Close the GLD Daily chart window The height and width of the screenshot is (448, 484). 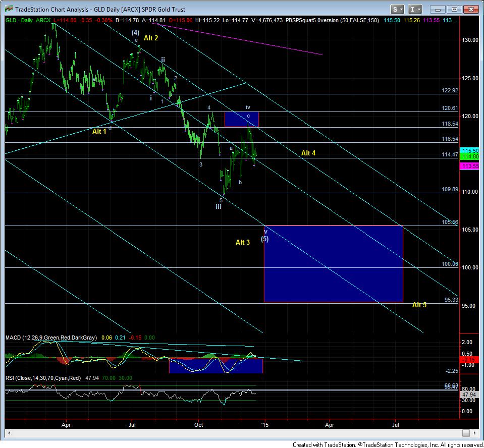click(471, 10)
